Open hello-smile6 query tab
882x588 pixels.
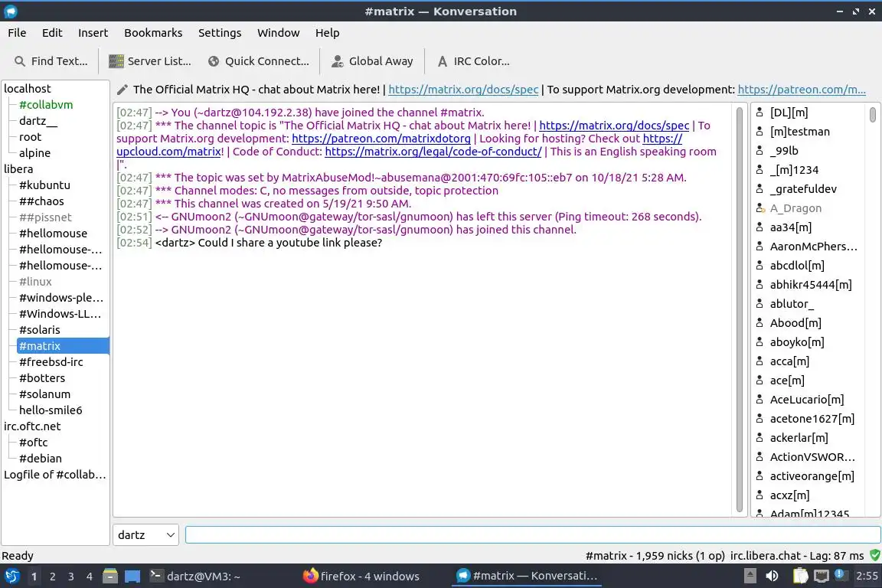point(51,410)
